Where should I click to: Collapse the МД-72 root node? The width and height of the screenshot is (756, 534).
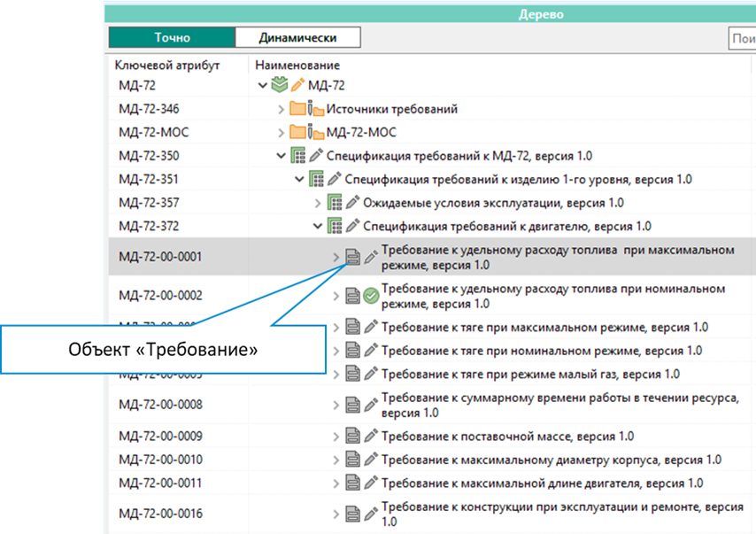click(x=262, y=86)
